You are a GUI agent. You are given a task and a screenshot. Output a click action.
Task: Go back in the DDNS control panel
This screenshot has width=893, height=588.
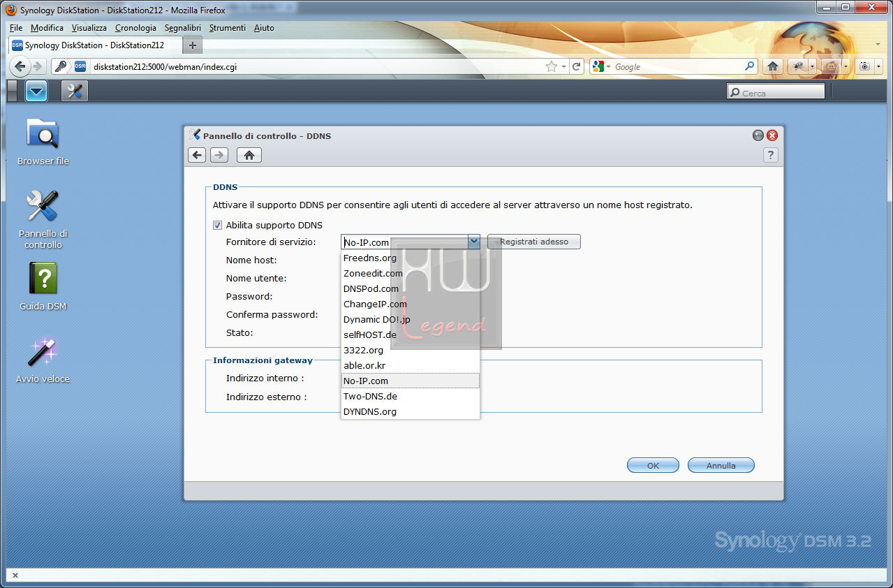point(198,155)
